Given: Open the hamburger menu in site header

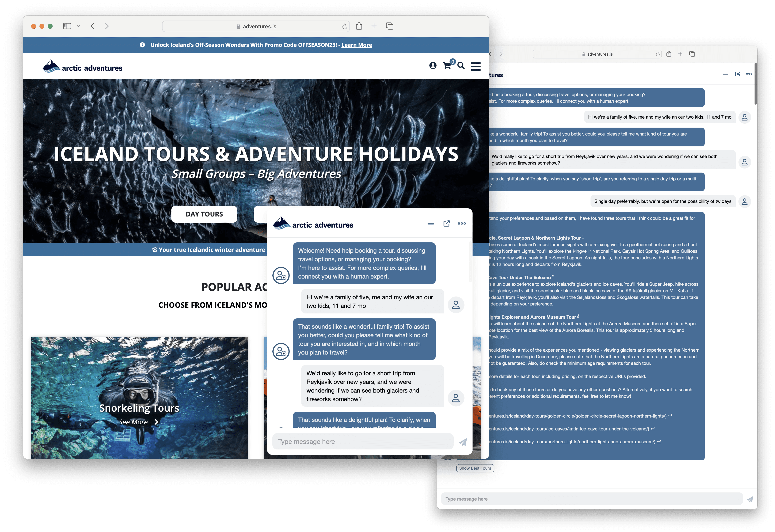Looking at the screenshot, I should (x=476, y=66).
